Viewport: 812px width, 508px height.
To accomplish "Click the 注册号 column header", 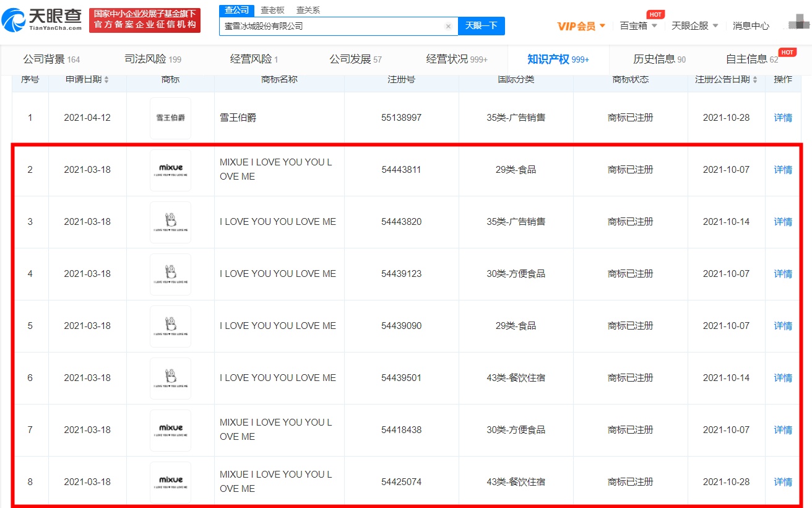I will [401, 79].
